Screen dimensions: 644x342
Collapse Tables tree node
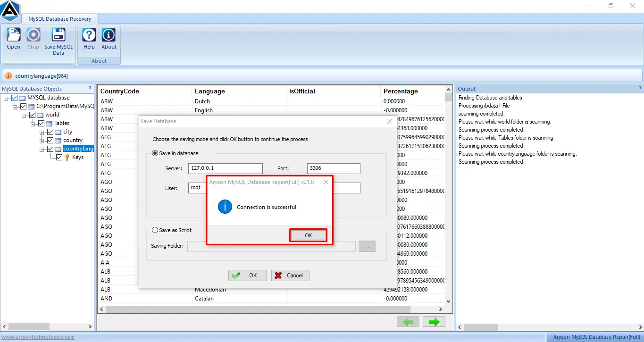point(33,124)
